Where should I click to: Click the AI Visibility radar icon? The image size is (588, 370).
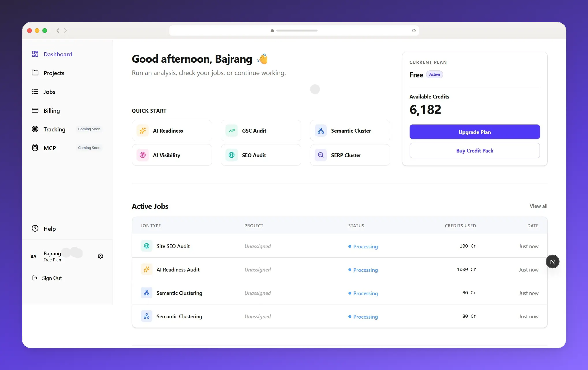[143, 155]
